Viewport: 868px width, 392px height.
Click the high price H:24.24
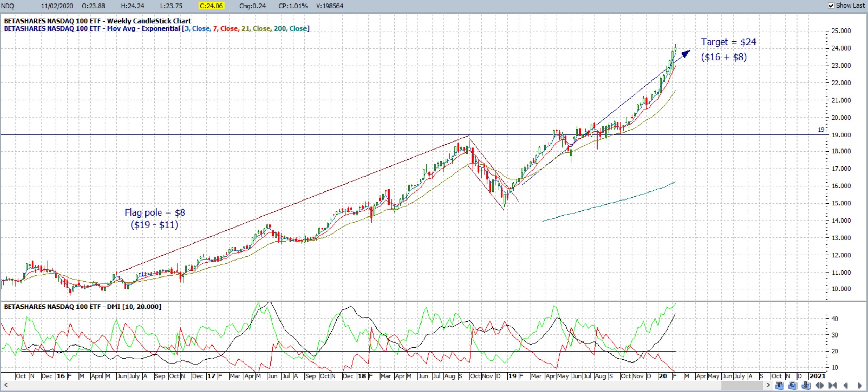coord(132,6)
